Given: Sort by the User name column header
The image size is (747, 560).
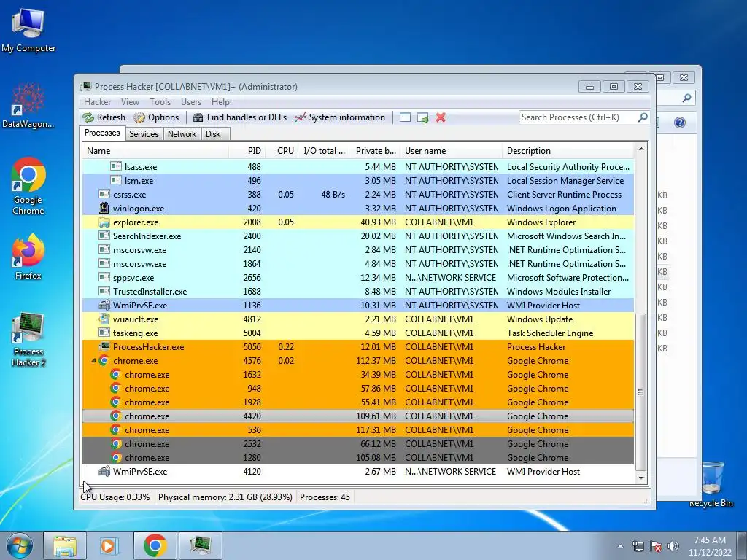Looking at the screenshot, I should [x=451, y=151].
